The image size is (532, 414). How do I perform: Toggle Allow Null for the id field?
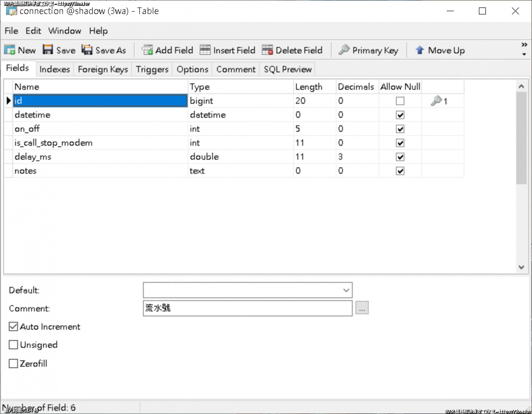point(400,101)
